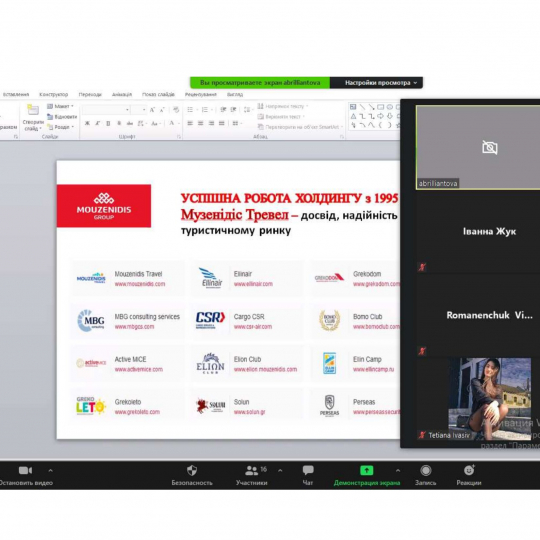The image size is (540, 540).
Task: Open the font size combo box
Action: (x=138, y=110)
